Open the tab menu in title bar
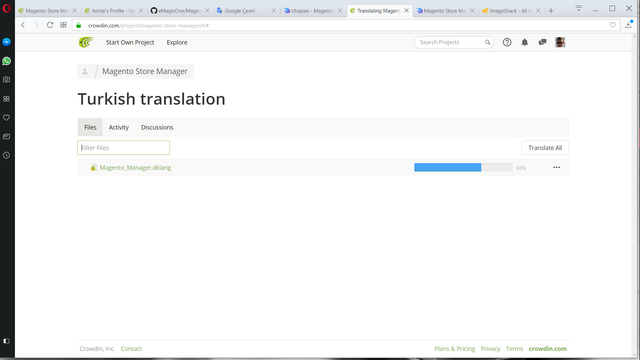 point(578,8)
